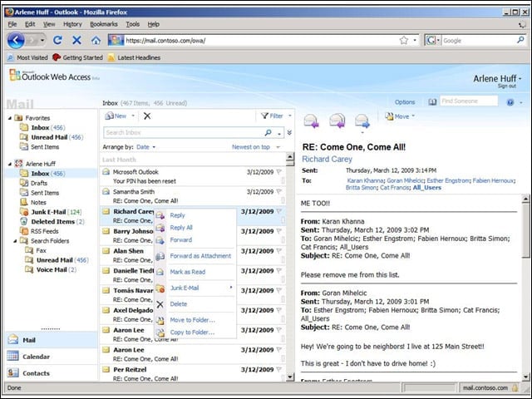Click the Richard Carey sender link
The image size is (532, 399).
tap(327, 159)
